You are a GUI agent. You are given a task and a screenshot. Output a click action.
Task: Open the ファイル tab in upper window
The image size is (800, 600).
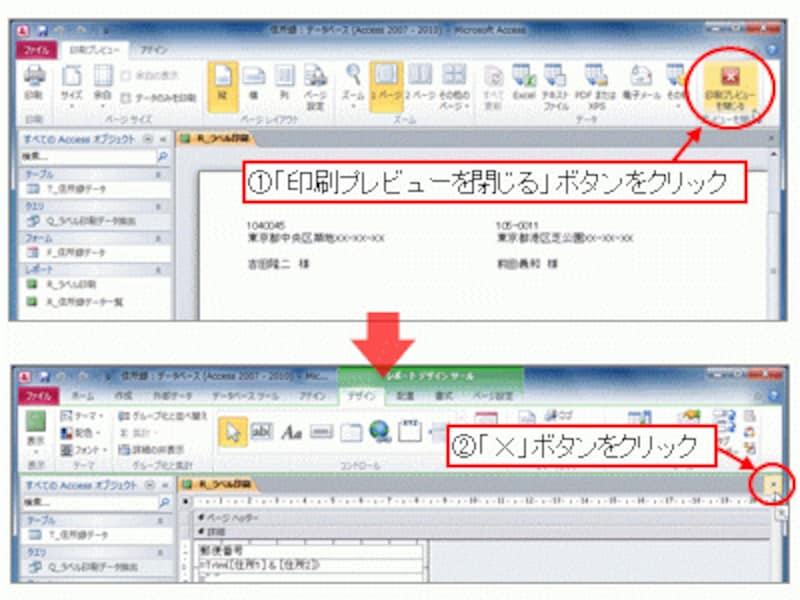click(x=36, y=50)
